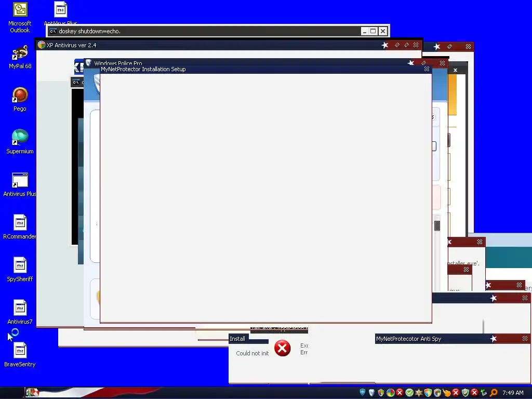Click the MyNetProtector Installation Setup title text
Screen dimensions: 532x399
(x=143, y=69)
